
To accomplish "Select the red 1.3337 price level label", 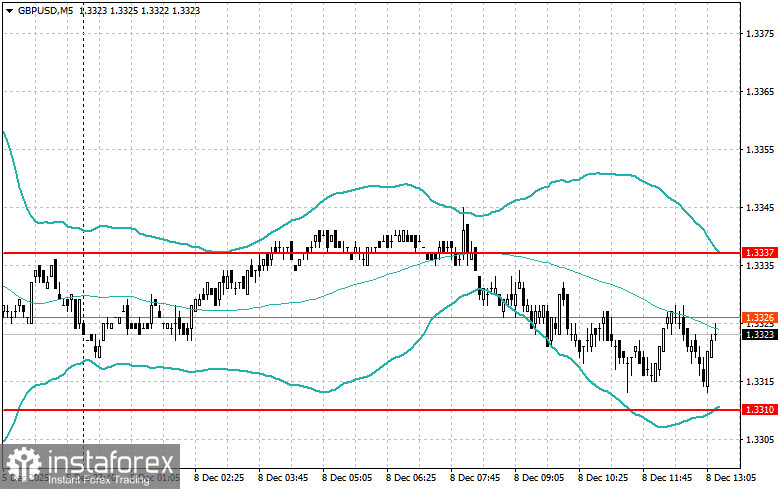I will (x=760, y=253).
